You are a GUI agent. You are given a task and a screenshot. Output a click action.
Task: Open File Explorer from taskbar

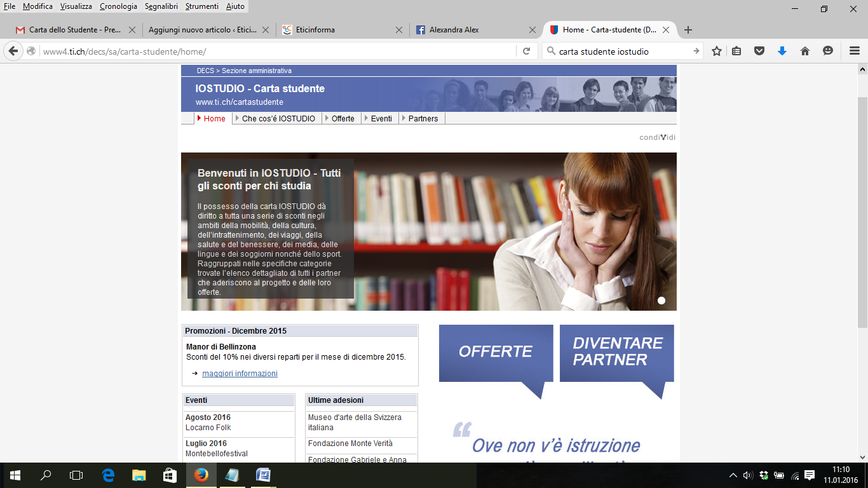click(139, 475)
